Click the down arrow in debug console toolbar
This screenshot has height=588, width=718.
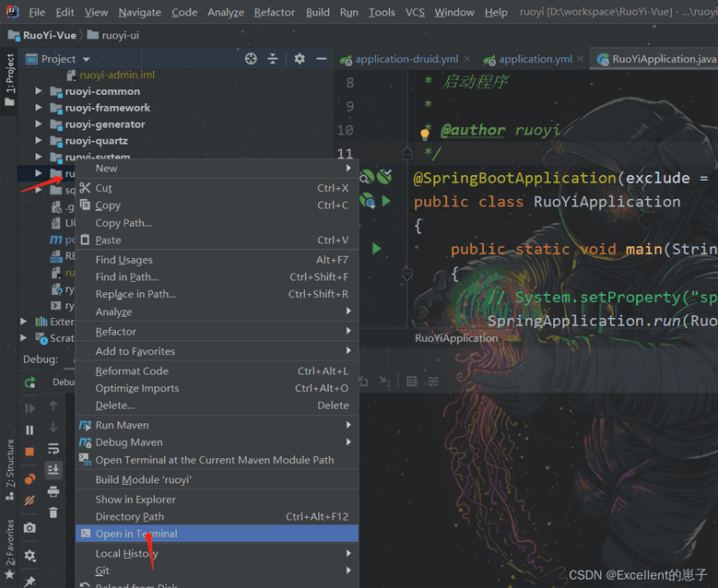coord(53,427)
